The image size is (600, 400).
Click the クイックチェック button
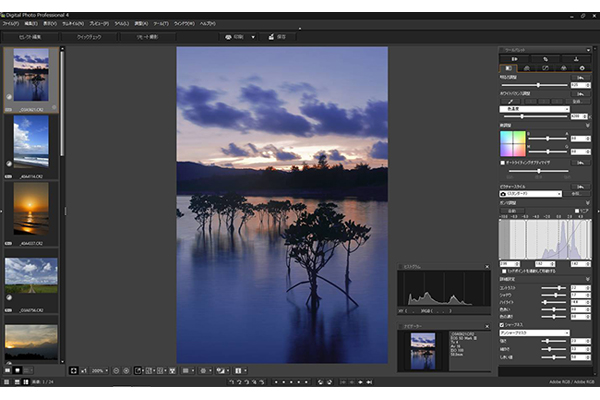point(88,37)
